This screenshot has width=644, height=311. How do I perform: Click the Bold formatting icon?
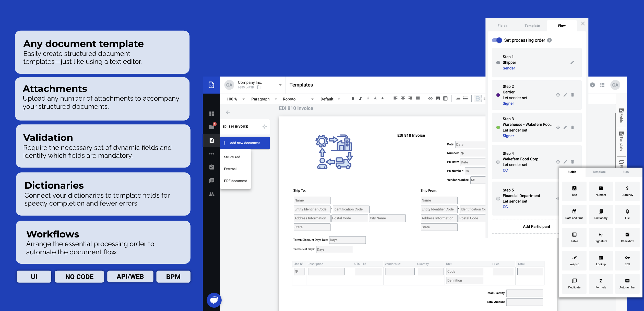353,99
